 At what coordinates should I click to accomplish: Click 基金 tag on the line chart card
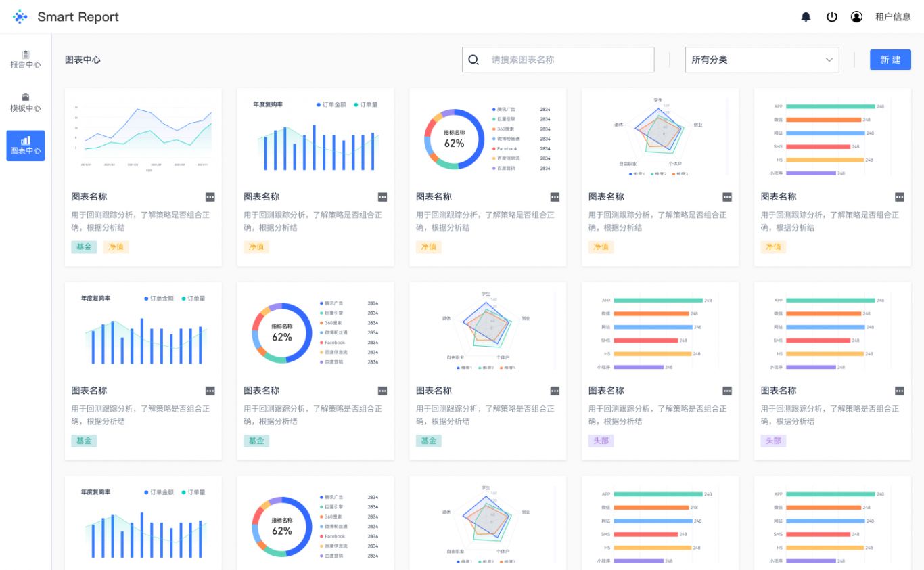click(x=84, y=247)
